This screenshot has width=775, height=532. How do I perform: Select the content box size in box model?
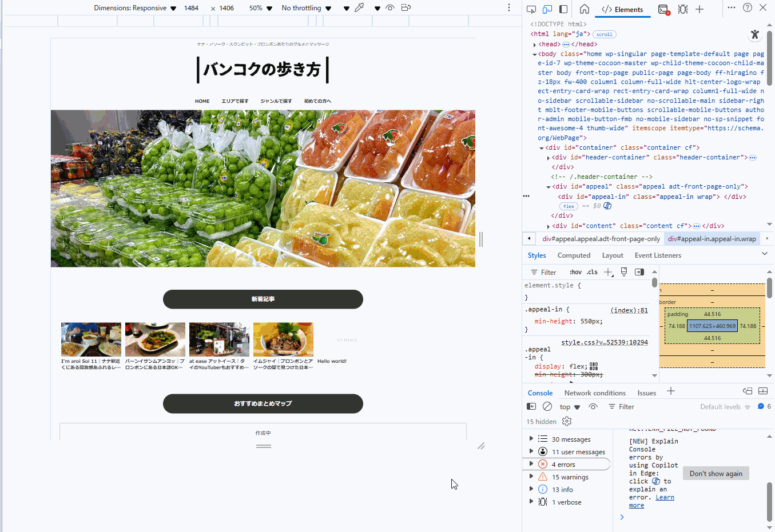point(712,326)
